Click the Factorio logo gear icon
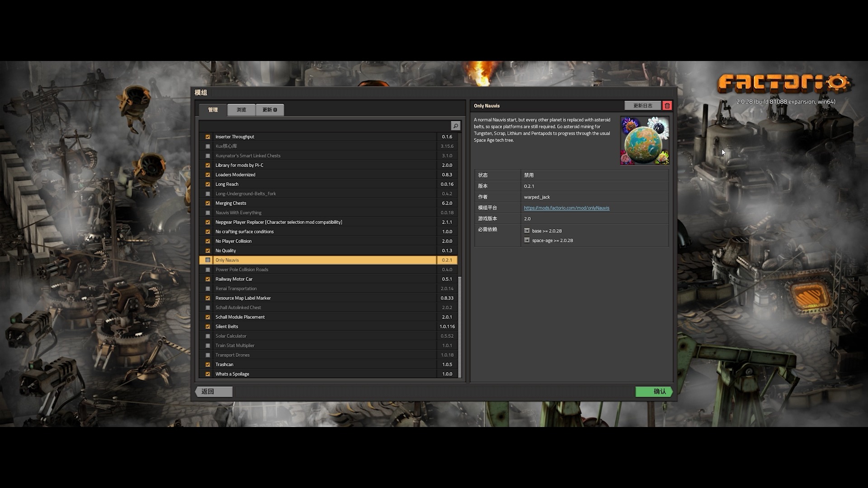Viewport: 868px width, 488px height. point(838,83)
